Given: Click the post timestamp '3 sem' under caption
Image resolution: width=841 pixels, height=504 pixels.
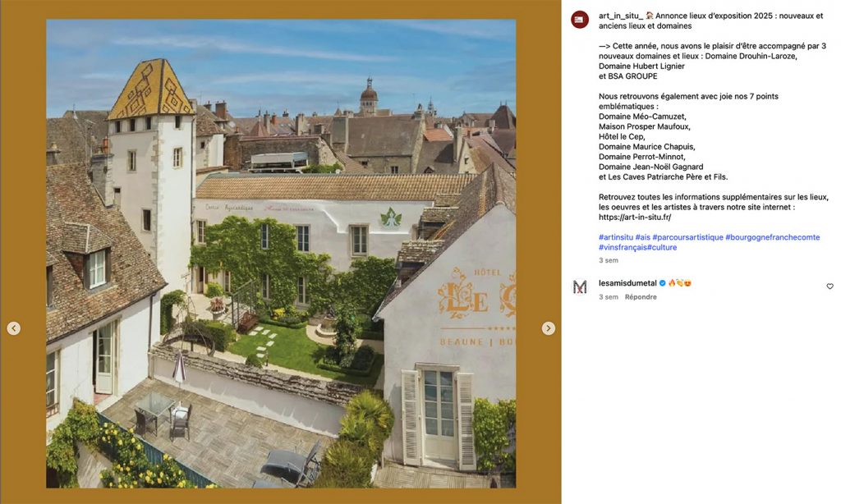Looking at the screenshot, I should [609, 260].
